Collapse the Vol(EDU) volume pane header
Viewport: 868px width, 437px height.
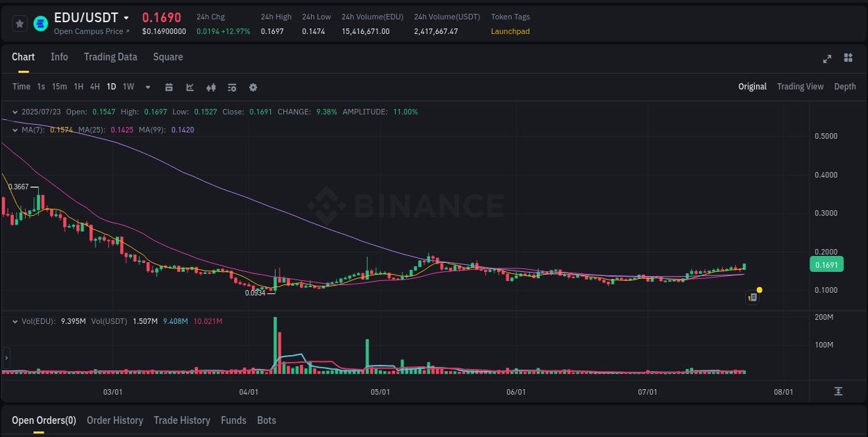[14, 320]
